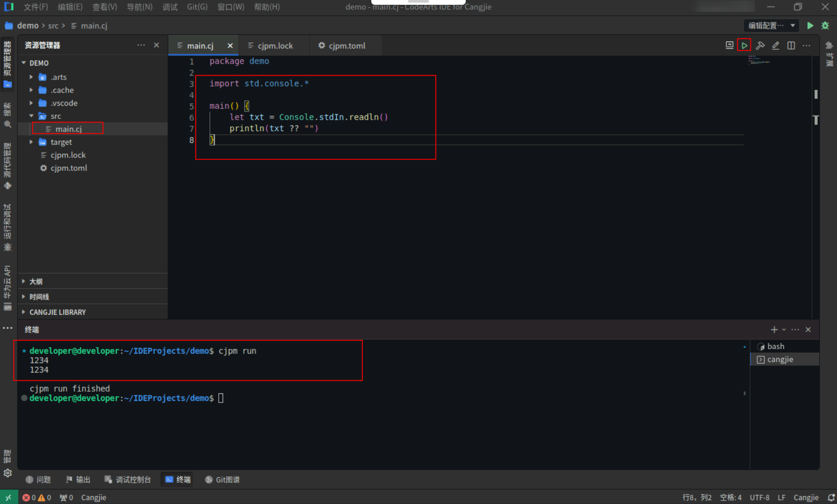Open the 调试控制台 debug console tab
Viewport: 837px width, 504px height.
(x=127, y=480)
